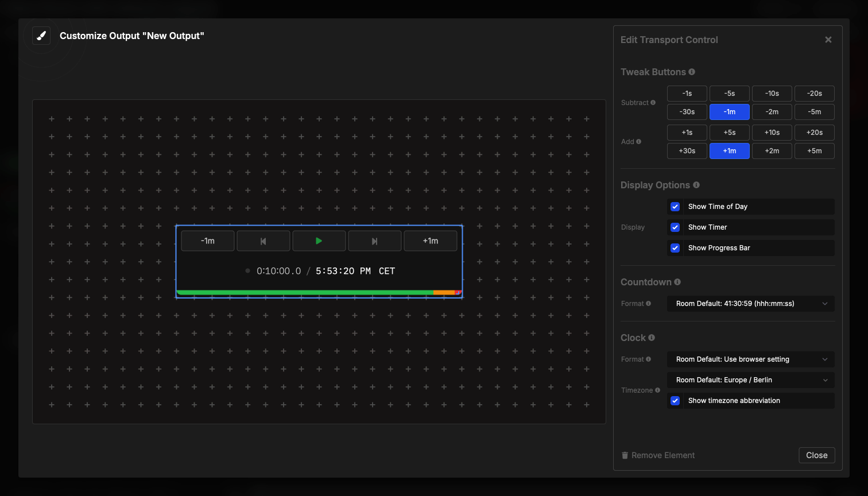868x496 pixels.
Task: Disable the Show Progress Bar option
Action: [x=675, y=247]
